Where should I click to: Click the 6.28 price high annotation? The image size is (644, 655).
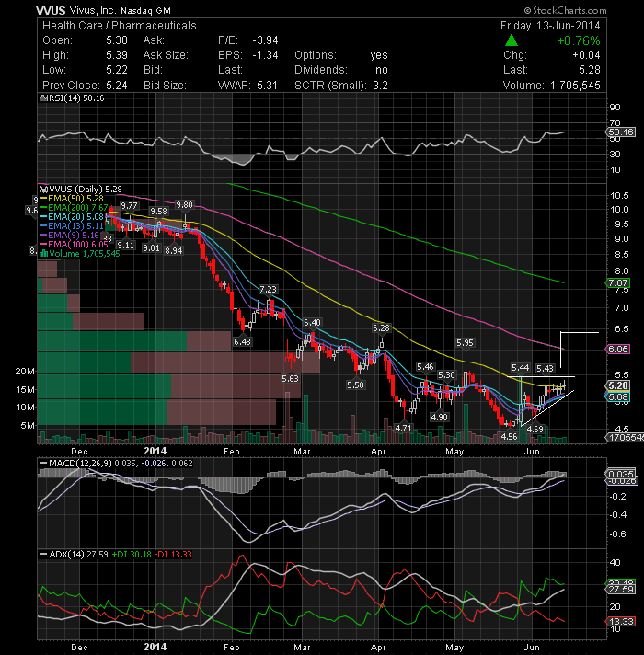pyautogui.click(x=381, y=328)
